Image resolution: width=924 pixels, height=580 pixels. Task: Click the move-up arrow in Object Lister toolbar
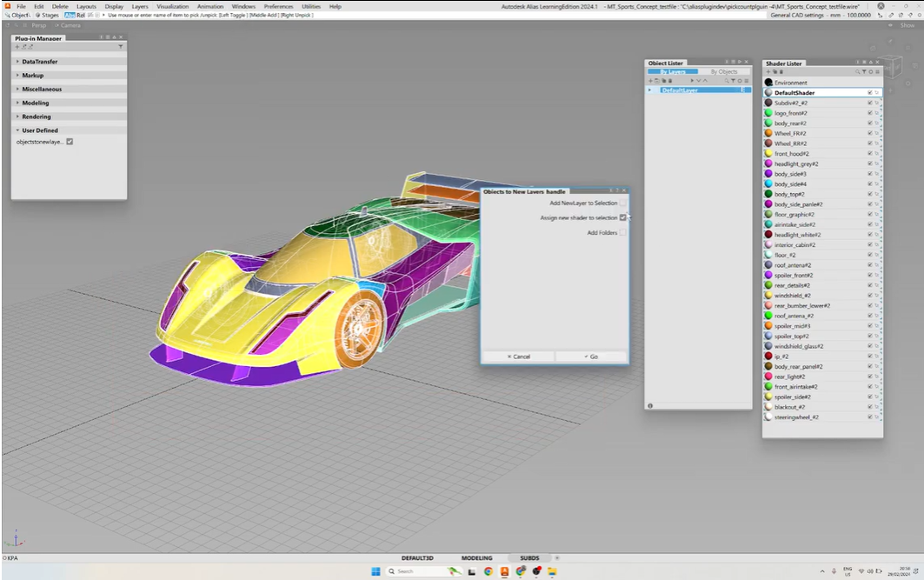[x=705, y=81]
